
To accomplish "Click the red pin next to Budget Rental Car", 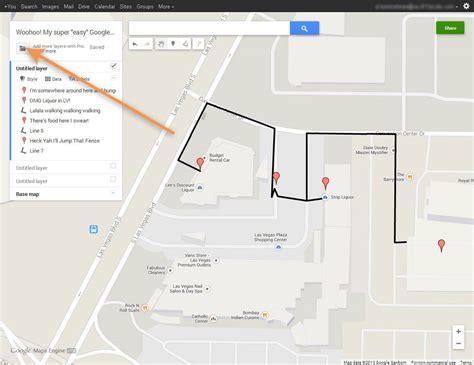I will pyautogui.click(x=200, y=164).
